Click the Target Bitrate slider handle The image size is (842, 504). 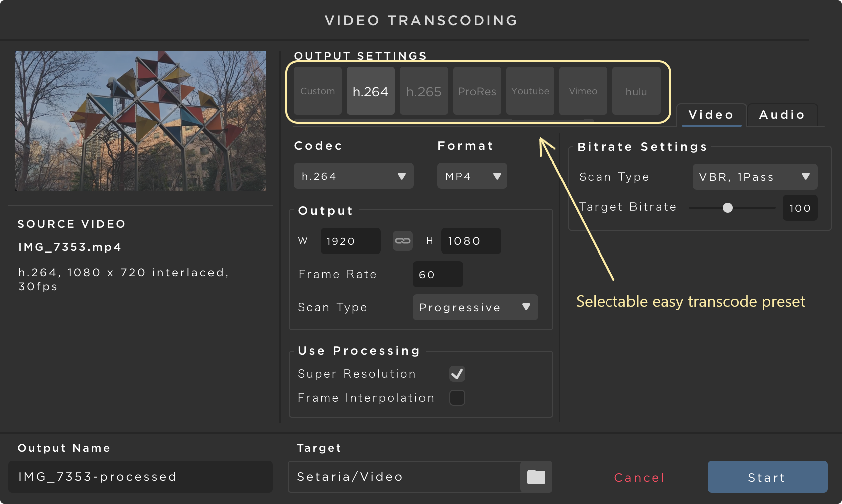coord(728,208)
